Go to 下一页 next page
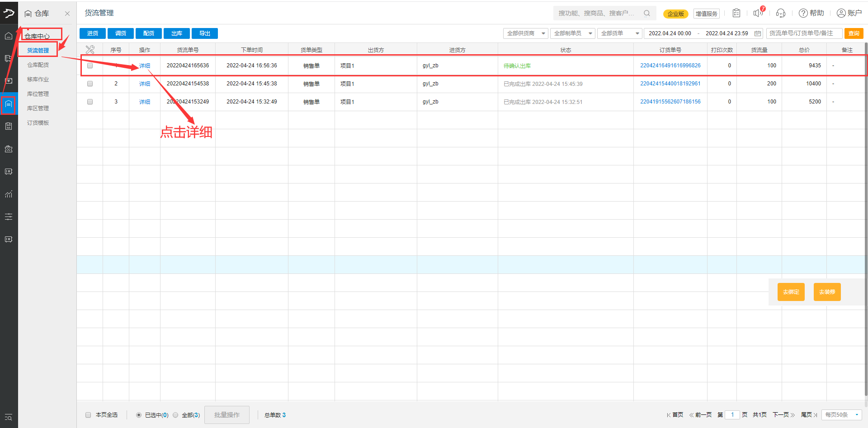This screenshot has width=868, height=428. point(783,415)
